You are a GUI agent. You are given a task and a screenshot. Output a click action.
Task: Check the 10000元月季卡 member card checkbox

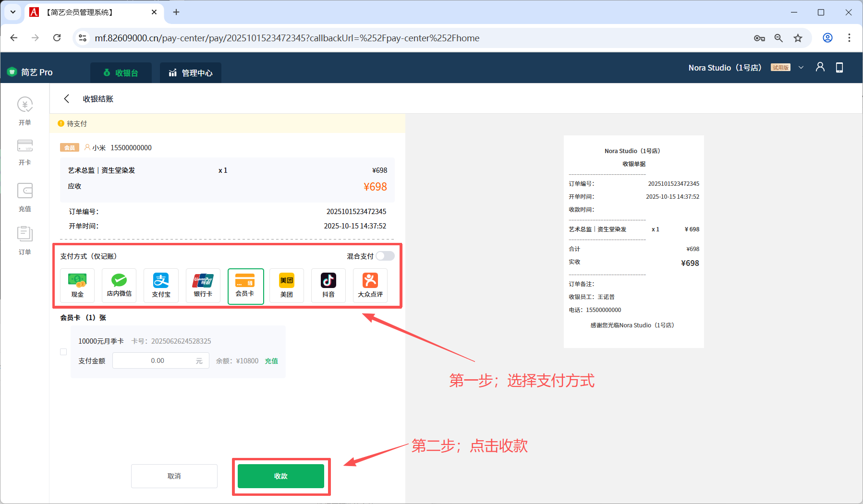point(63,352)
